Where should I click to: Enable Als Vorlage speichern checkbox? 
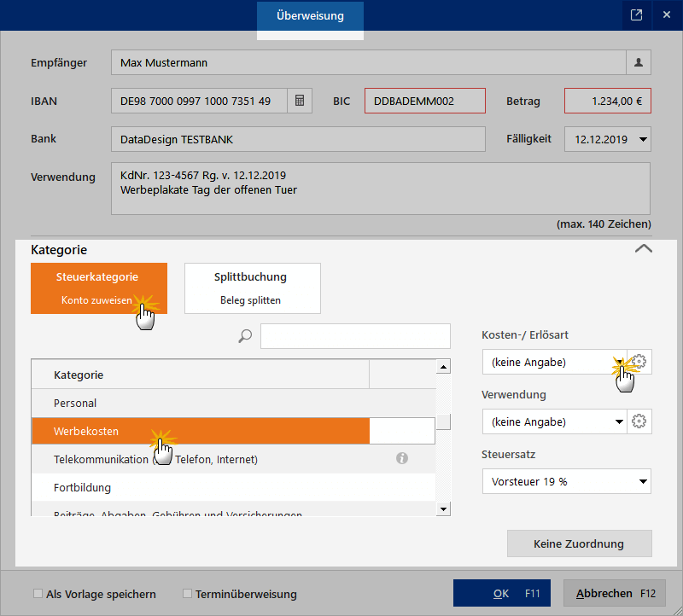click(x=38, y=593)
